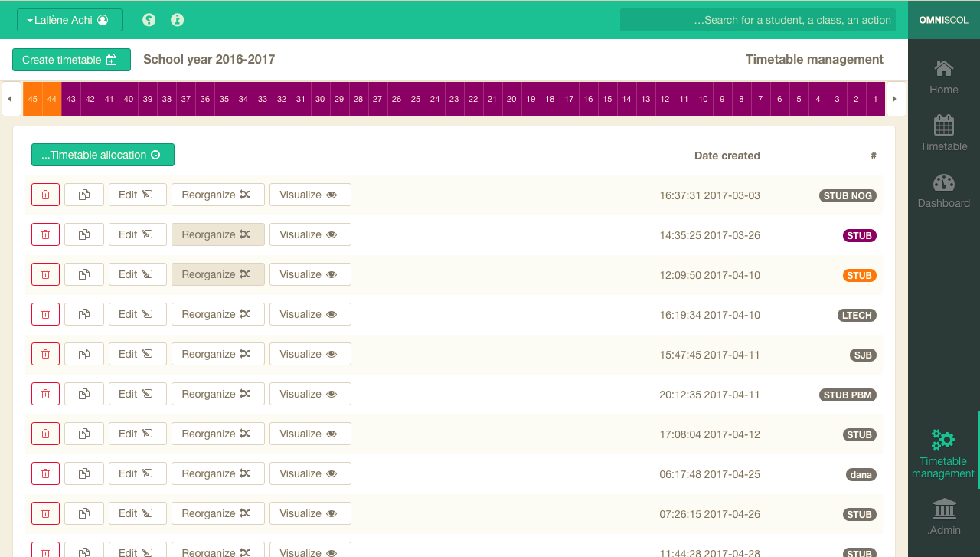980x557 pixels.
Task: Click the search field for students
Action: [x=757, y=20]
